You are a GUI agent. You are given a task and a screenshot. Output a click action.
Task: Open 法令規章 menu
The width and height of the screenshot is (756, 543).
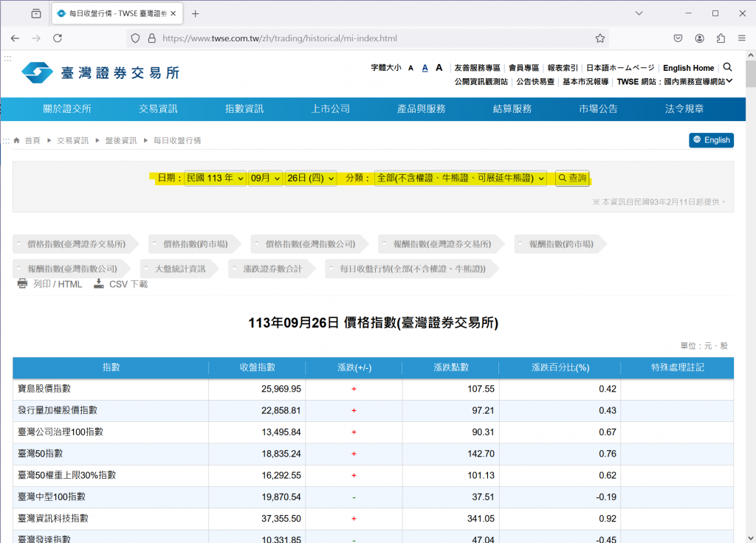click(x=684, y=109)
